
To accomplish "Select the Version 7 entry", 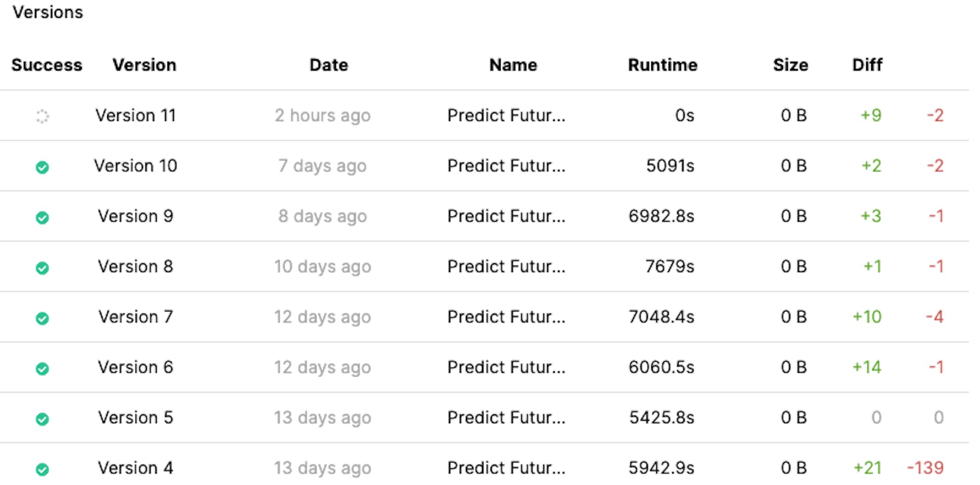I will pyautogui.click(x=136, y=317).
